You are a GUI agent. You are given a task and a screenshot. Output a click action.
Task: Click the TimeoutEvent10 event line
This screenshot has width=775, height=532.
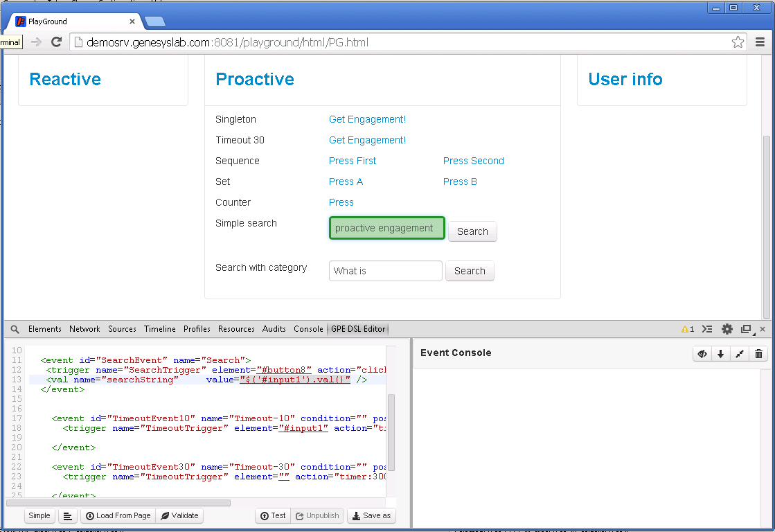pos(217,418)
